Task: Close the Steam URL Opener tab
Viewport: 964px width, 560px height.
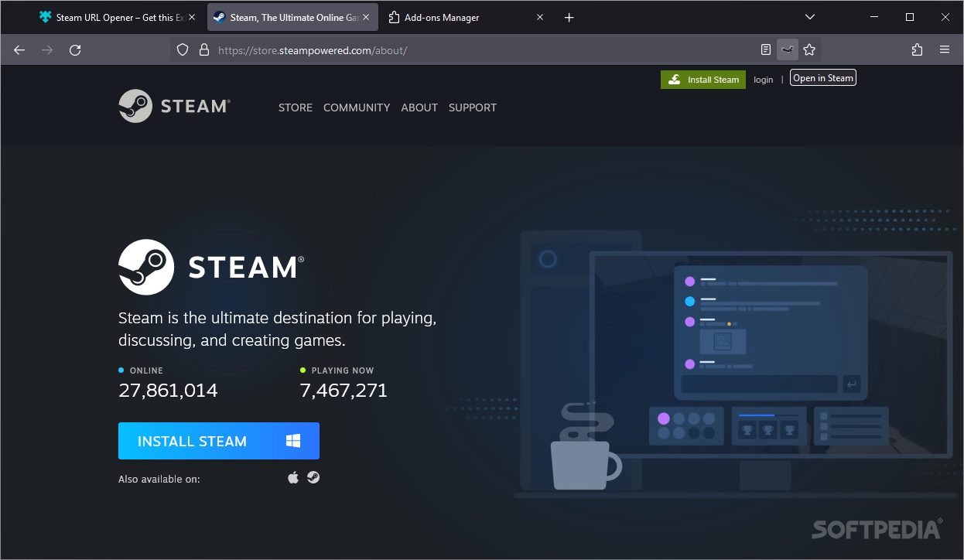Action: [x=192, y=17]
